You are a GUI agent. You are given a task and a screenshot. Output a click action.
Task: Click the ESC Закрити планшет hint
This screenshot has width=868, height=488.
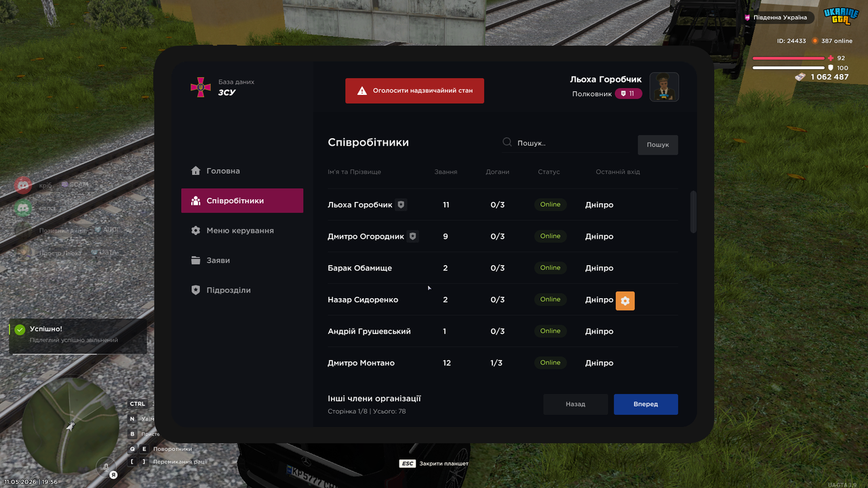click(434, 464)
